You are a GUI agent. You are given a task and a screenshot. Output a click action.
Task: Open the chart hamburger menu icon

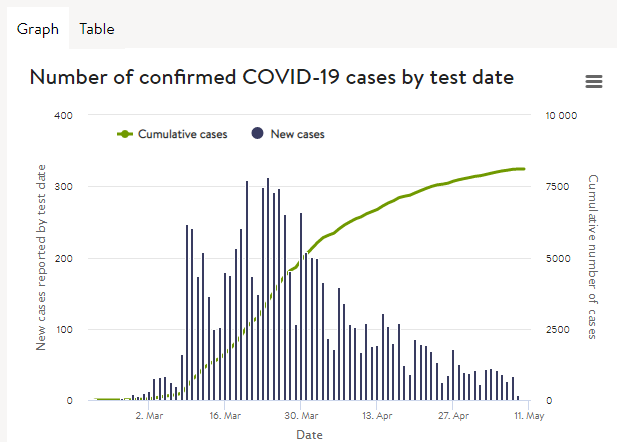click(x=593, y=81)
